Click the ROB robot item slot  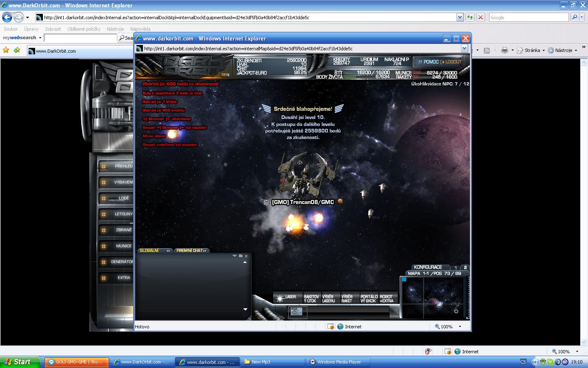pos(296,312)
